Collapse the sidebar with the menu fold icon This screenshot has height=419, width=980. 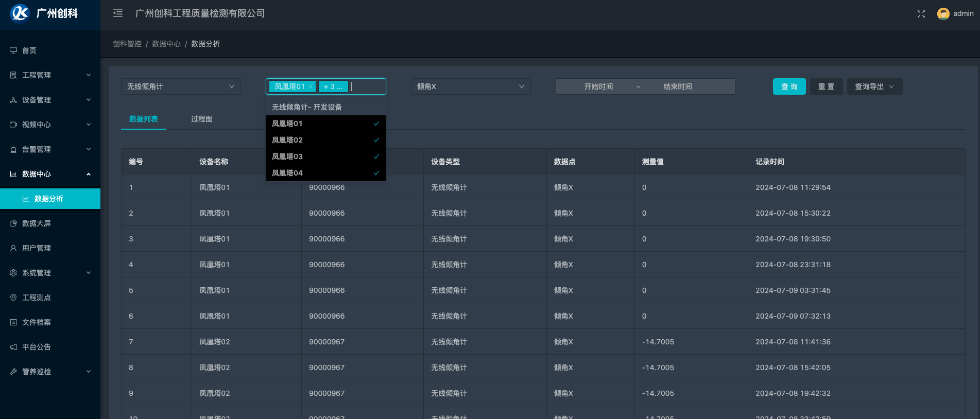pyautogui.click(x=118, y=13)
